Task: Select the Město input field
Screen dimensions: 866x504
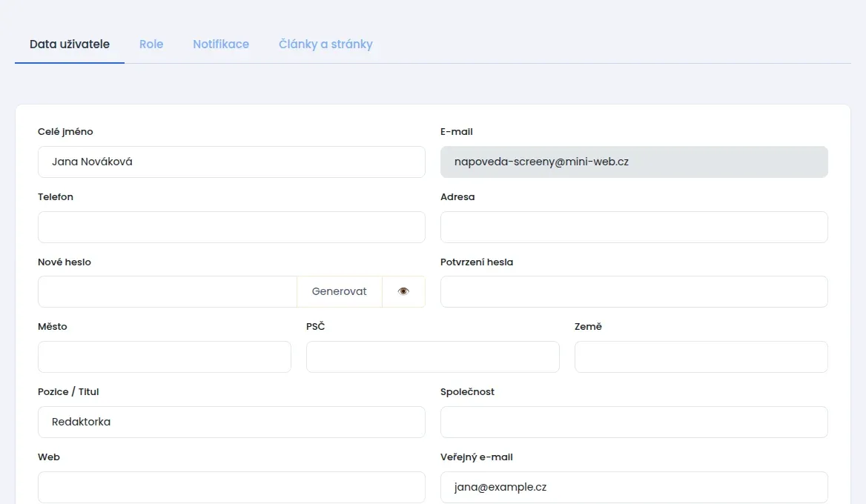Action: pyautogui.click(x=165, y=357)
